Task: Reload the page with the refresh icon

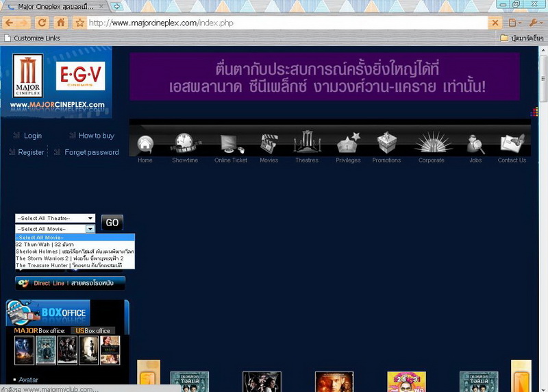Action: click(x=42, y=23)
